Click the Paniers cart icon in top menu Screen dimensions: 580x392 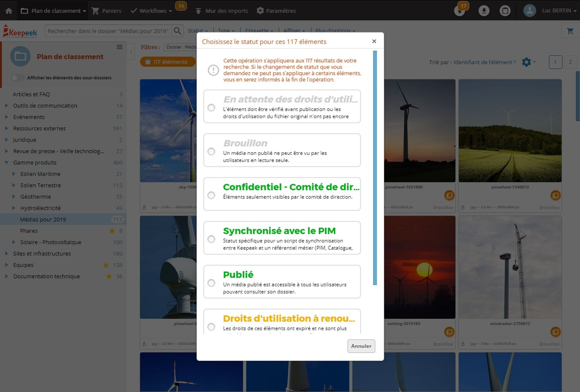(95, 11)
